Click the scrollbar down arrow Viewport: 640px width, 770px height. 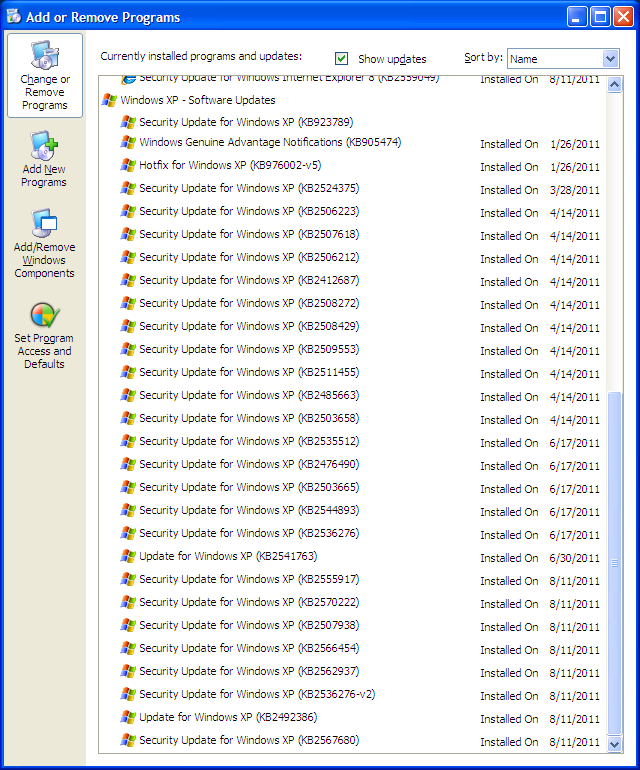(x=614, y=744)
